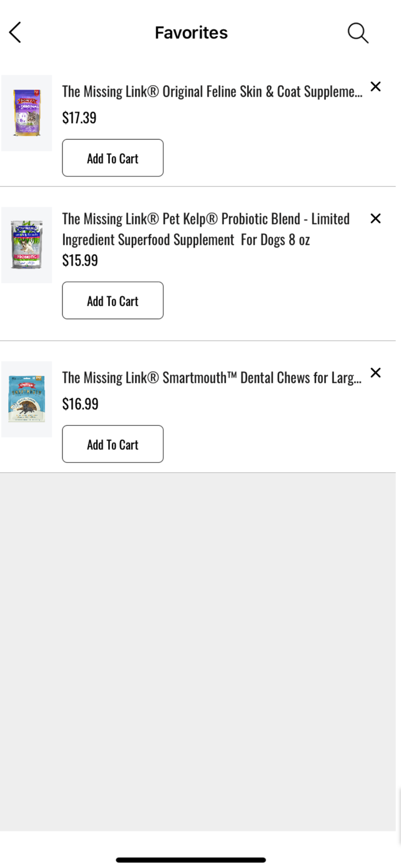Open the search icon
The width and height of the screenshot is (401, 868).
coord(358,33)
